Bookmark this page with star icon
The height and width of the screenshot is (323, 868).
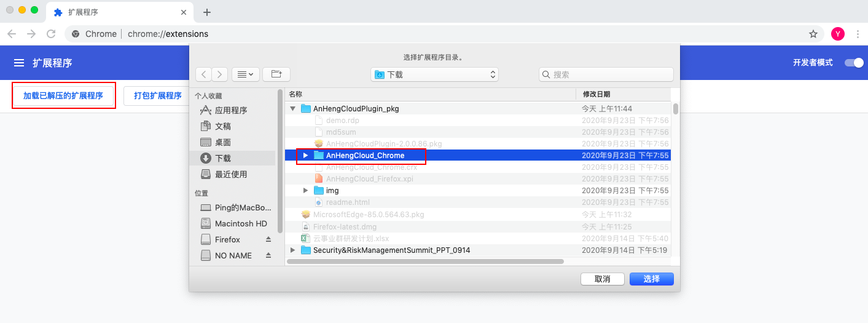(x=813, y=34)
